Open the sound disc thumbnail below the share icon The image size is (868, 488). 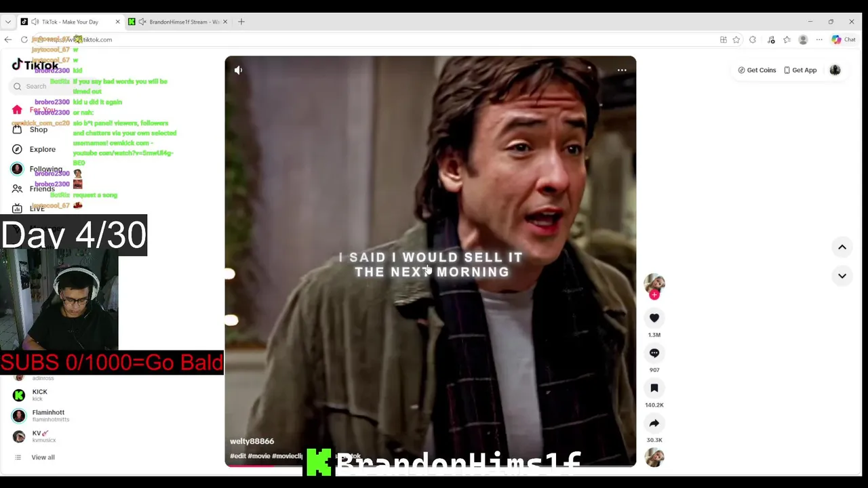pos(654,457)
